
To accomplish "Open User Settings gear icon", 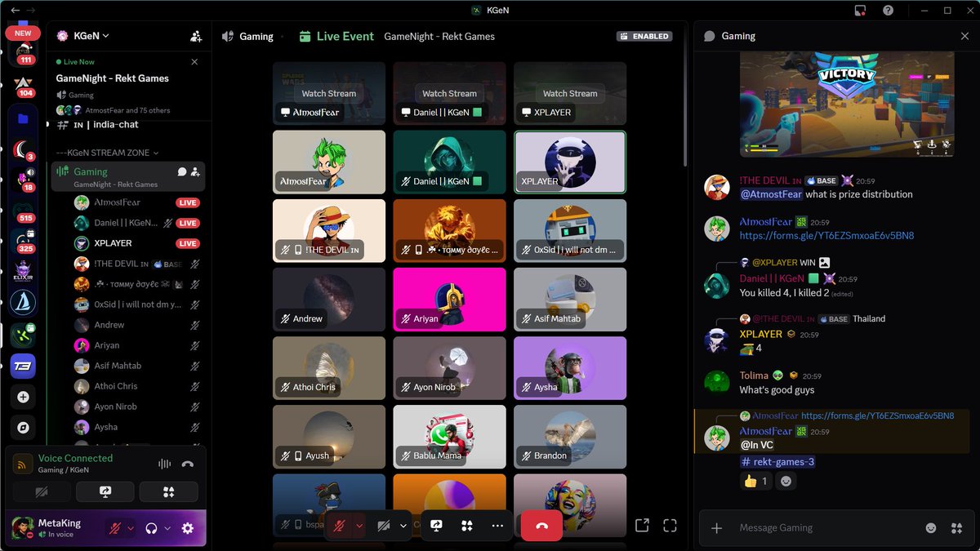I will (x=188, y=528).
